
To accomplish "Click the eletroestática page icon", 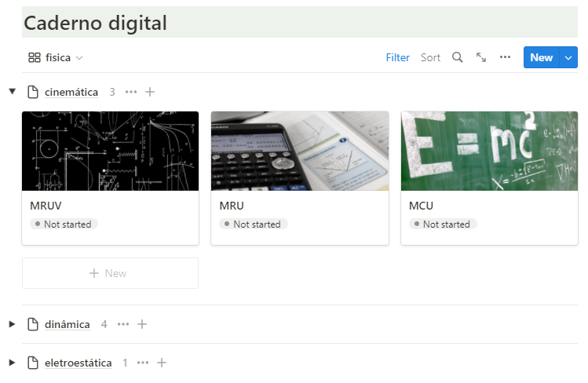I will (33, 363).
